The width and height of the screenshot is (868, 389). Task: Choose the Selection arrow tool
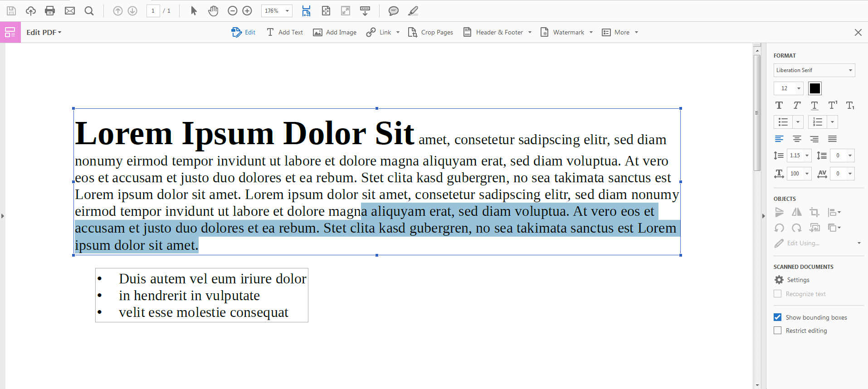click(x=194, y=11)
